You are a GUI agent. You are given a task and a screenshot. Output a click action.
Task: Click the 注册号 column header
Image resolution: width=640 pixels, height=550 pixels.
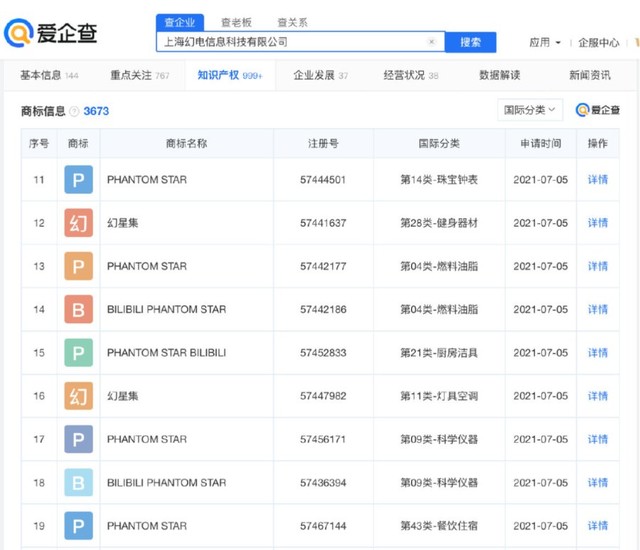323,143
